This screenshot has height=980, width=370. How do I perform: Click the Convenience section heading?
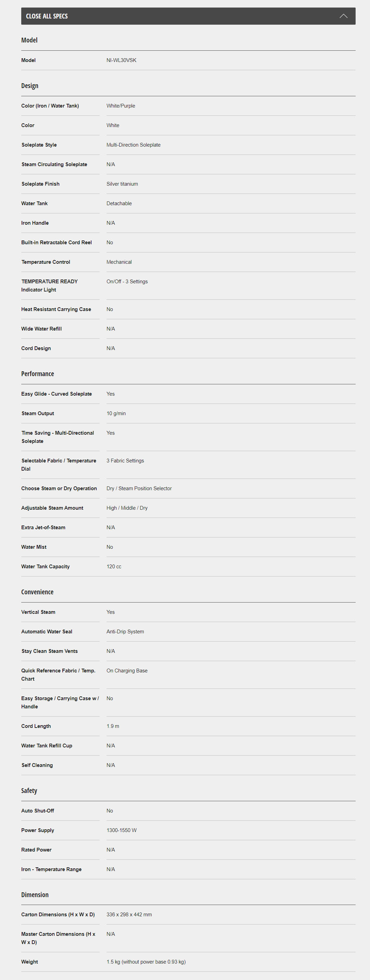[x=37, y=592]
